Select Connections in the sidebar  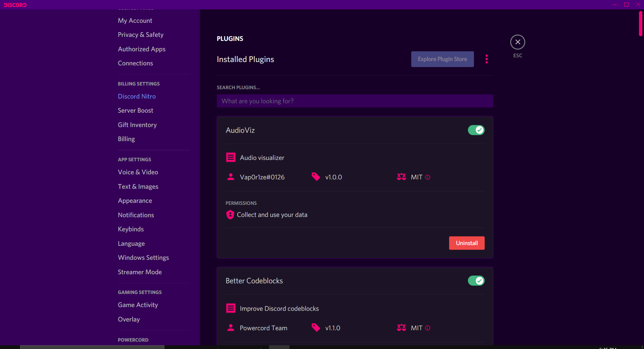coord(135,63)
